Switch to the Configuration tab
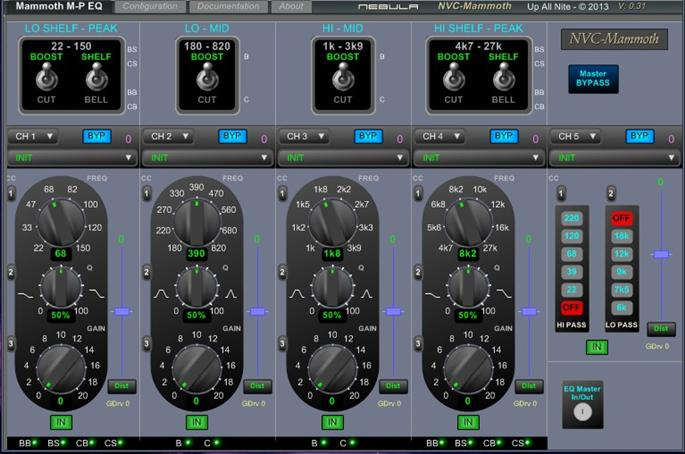Viewport: 685px width, 454px height. [150, 6]
